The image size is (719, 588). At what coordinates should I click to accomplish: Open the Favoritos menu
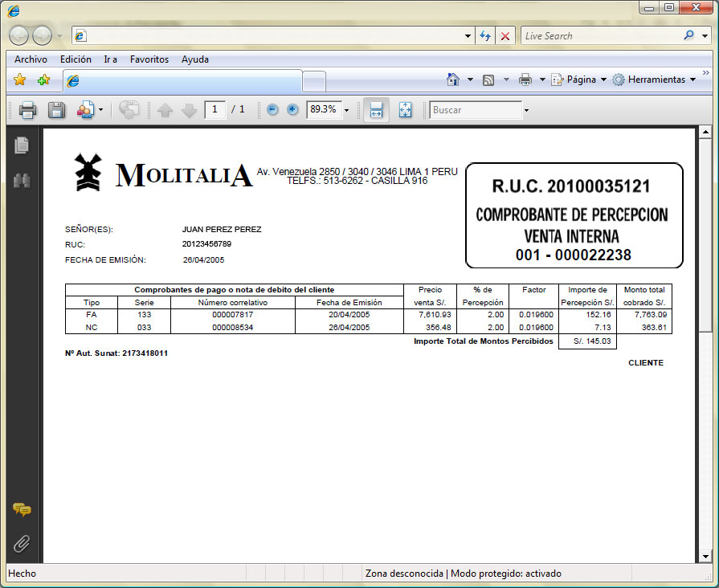click(x=149, y=59)
